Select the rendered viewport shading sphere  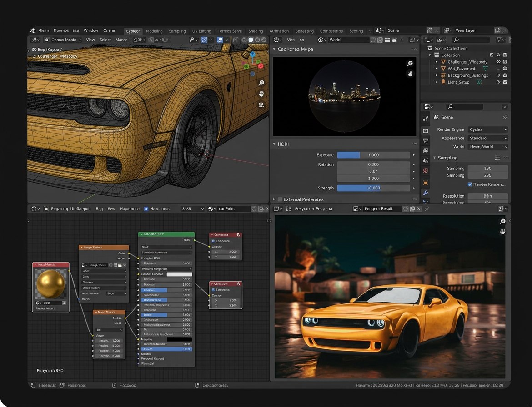pyautogui.click(x=264, y=40)
